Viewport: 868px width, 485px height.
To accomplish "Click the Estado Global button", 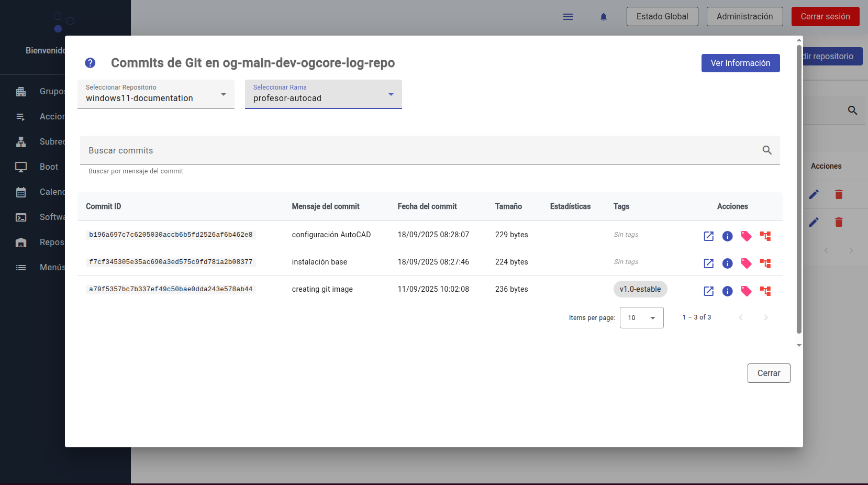I will tap(662, 17).
